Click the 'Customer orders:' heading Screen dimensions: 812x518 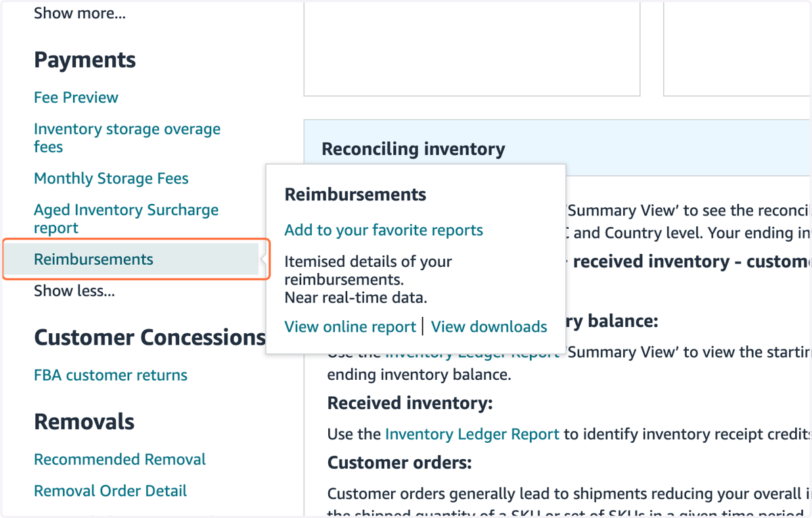[399, 463]
